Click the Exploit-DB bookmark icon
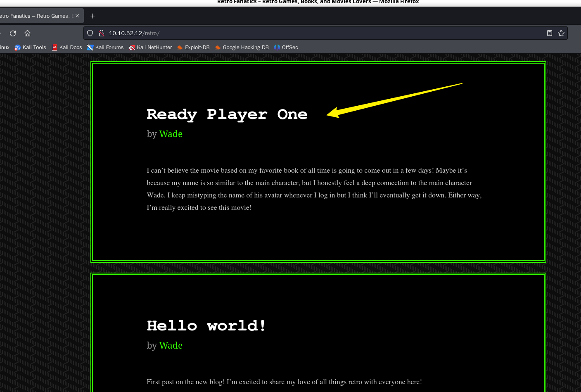Viewport: 581px width, 392px height. click(x=180, y=48)
